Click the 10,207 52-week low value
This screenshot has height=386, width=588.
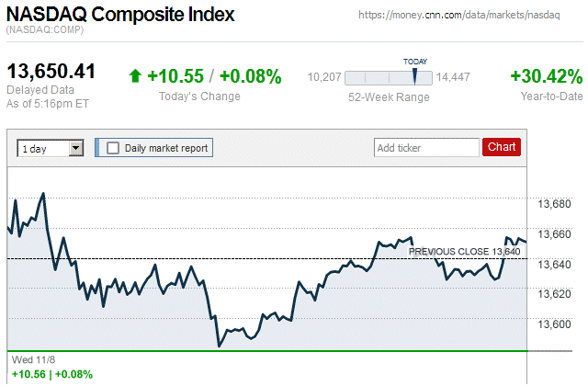324,77
